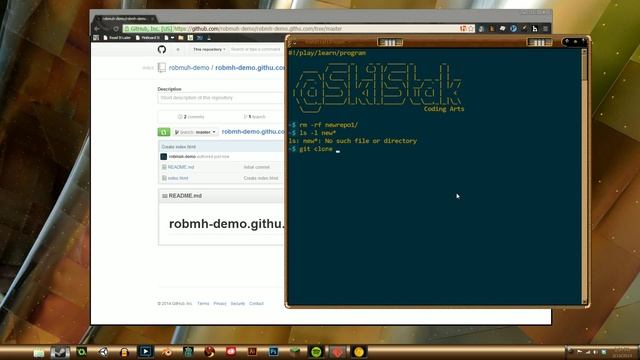Open the 1 branch link
The image size is (640, 360).
(x=255, y=117)
